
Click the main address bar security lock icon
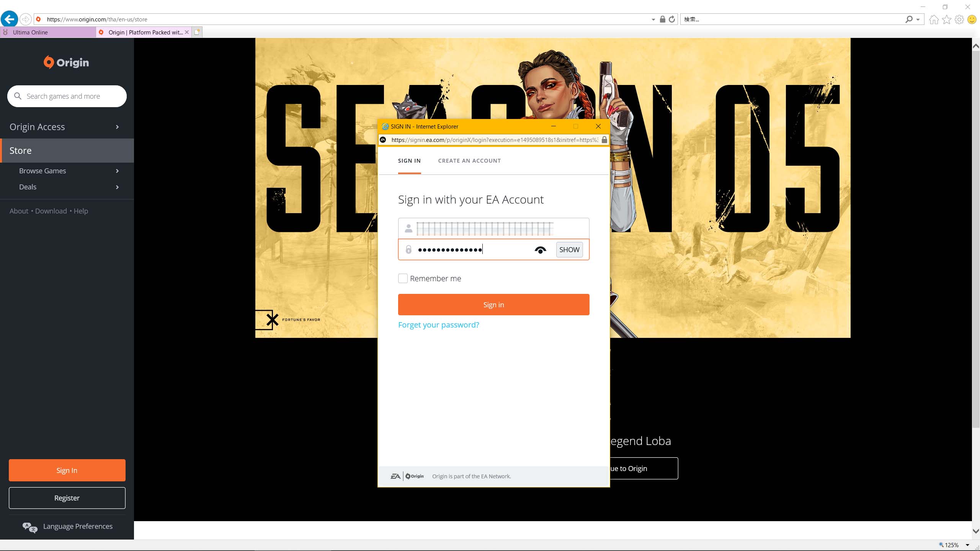(663, 19)
